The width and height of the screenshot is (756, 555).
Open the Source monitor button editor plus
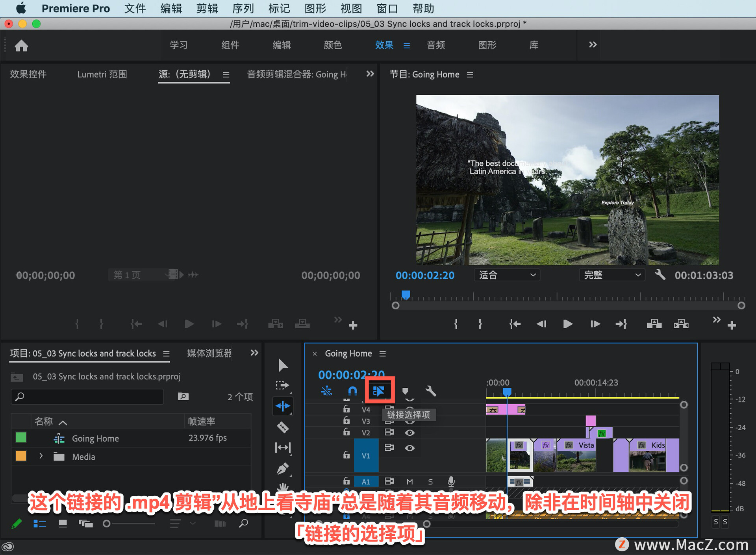pos(353,326)
